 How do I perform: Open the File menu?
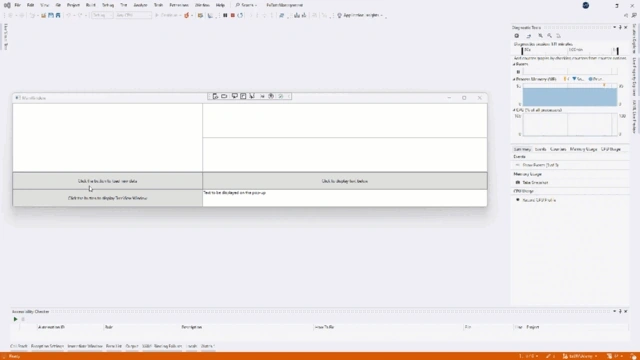[x=18, y=5]
